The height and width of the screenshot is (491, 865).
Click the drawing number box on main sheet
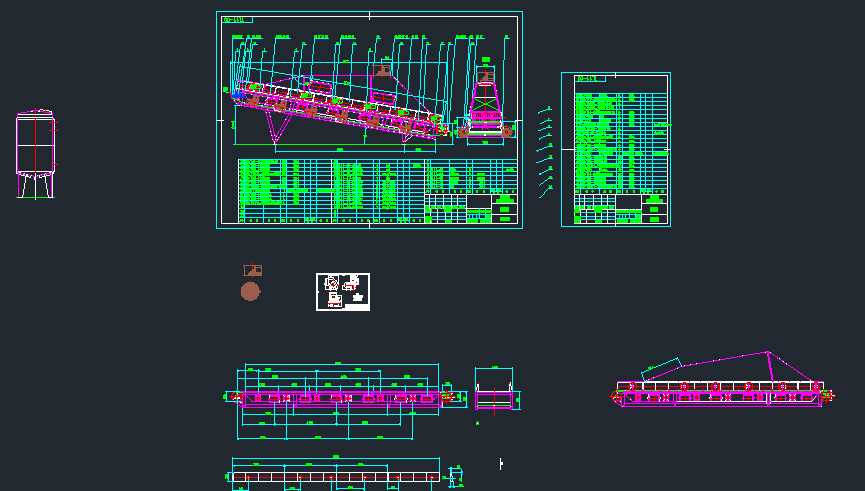[x=237, y=20]
